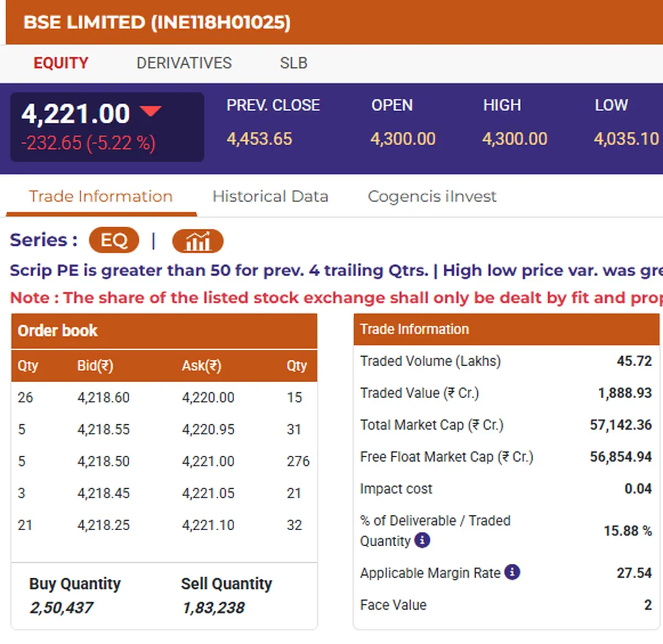Viewport: 663px width, 644px height.
Task: Click ask price 4,221.05
Action: tap(208, 493)
